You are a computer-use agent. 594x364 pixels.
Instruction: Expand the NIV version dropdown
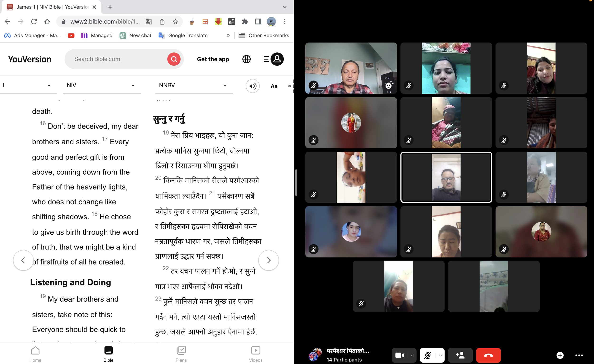(101, 85)
